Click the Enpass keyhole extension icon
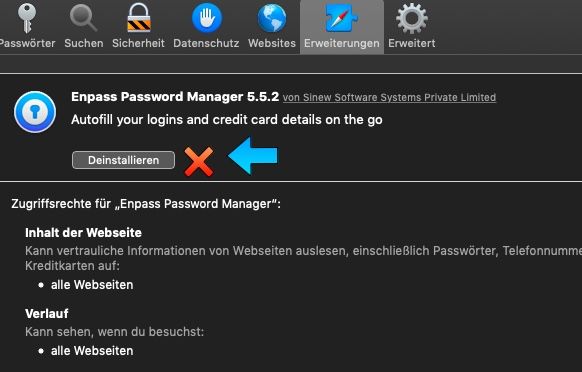Viewport: 582px width, 372px height. click(35, 112)
